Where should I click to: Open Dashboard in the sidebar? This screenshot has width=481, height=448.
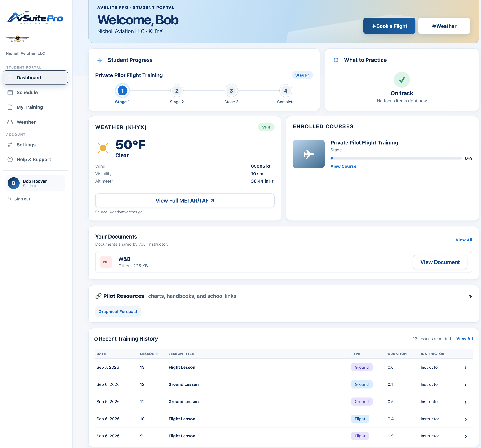click(35, 78)
